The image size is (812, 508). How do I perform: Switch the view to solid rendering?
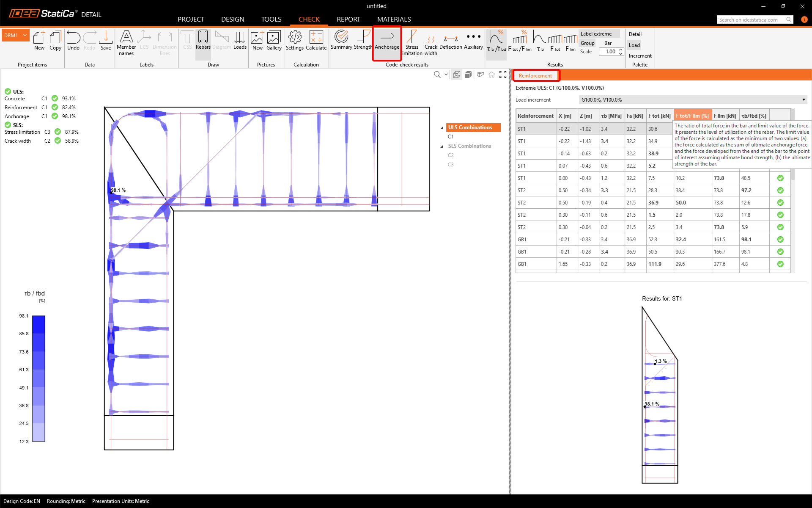tap(468, 75)
